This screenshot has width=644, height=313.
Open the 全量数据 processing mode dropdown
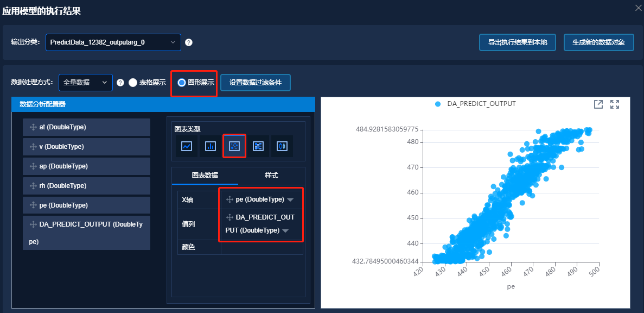click(85, 83)
